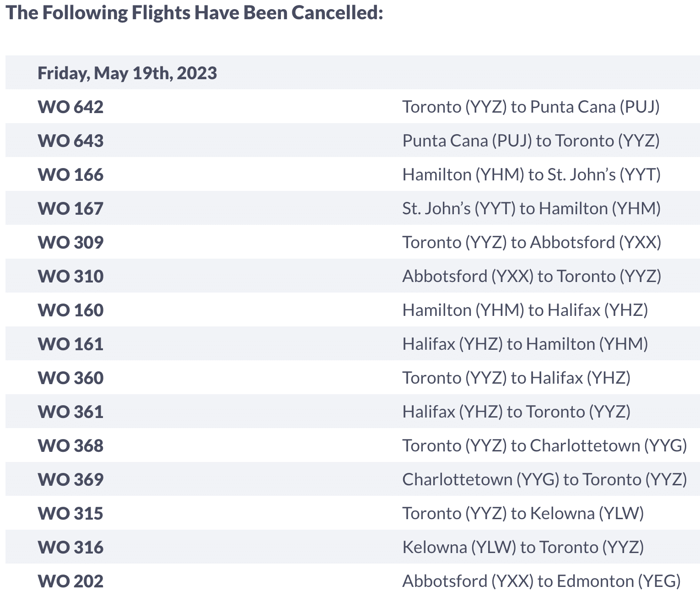Select flight number WO 166
This screenshot has height=597, width=700.
(x=70, y=175)
